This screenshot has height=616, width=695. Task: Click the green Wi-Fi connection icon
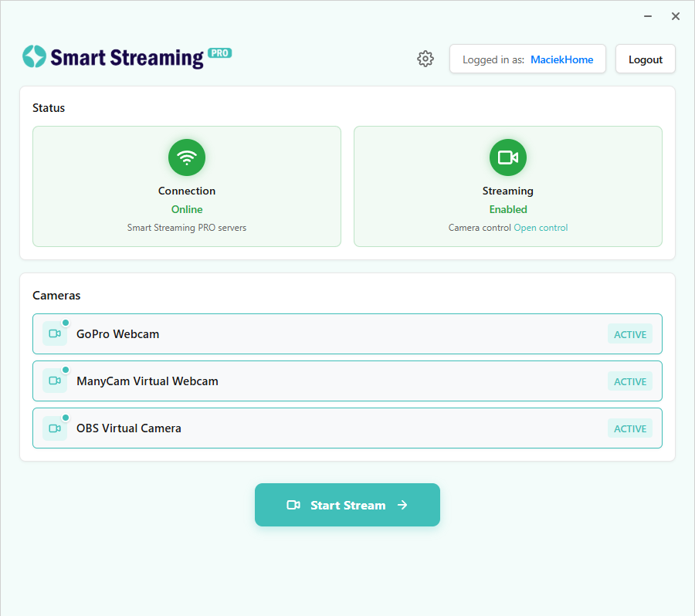pyautogui.click(x=187, y=157)
